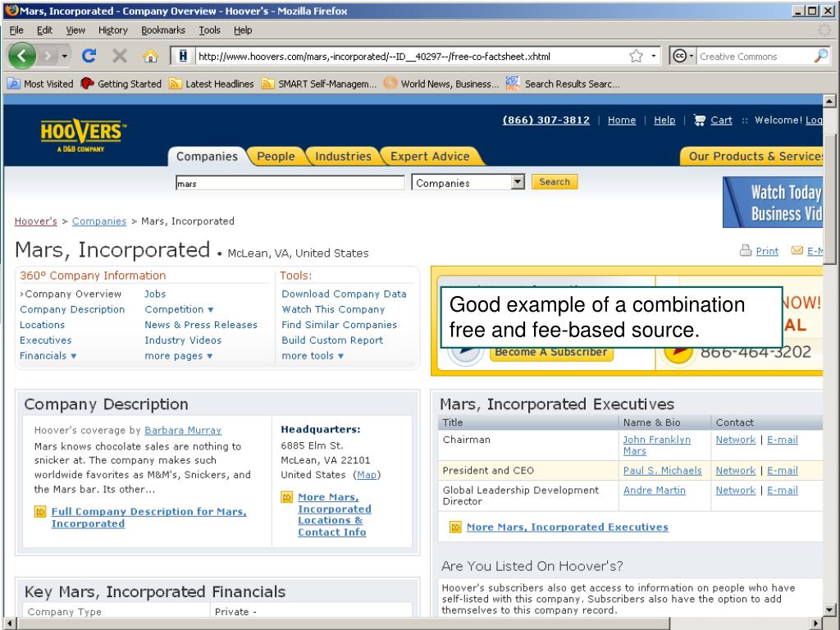Viewport: 840px width, 630px height.
Task: Switch to the Industries tab
Action: pyautogui.click(x=343, y=157)
